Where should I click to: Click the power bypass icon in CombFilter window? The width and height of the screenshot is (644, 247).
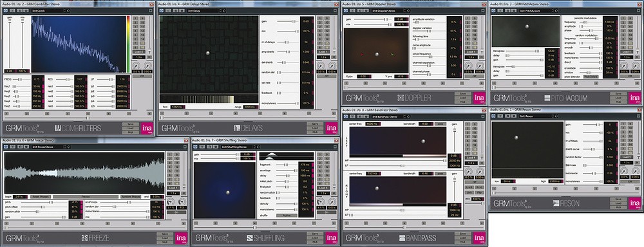(x=6, y=11)
